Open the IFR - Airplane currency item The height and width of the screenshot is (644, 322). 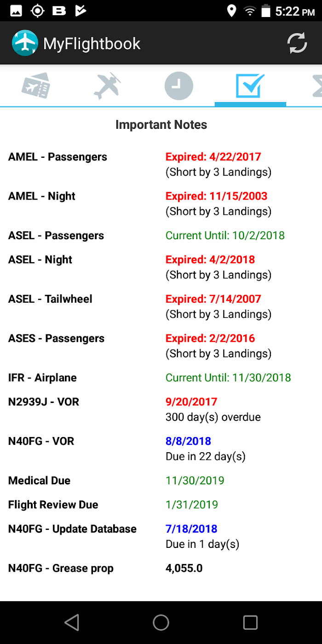161,378
